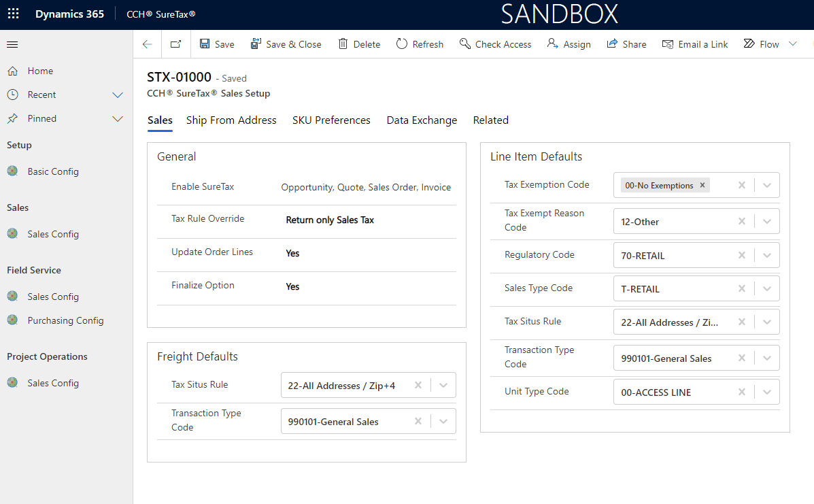Viewport: 814px width, 504px height.
Task: Click Sales Config icon under Sales section
Action: (x=13, y=233)
